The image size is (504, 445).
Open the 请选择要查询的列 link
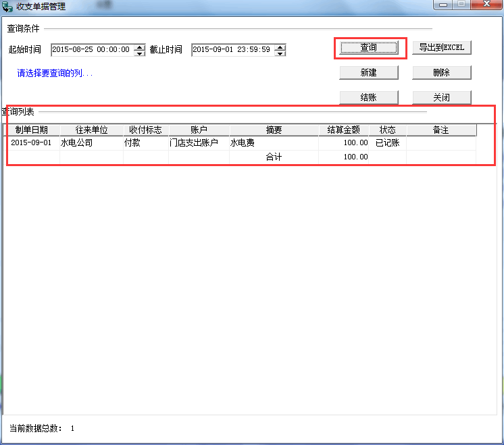(x=55, y=73)
